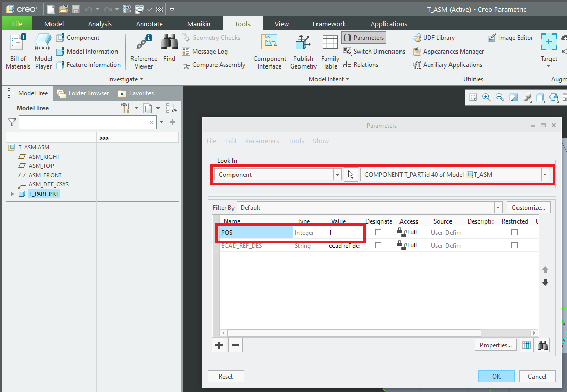
Task: Open Properties for the selected parameter
Action: [x=495, y=345]
